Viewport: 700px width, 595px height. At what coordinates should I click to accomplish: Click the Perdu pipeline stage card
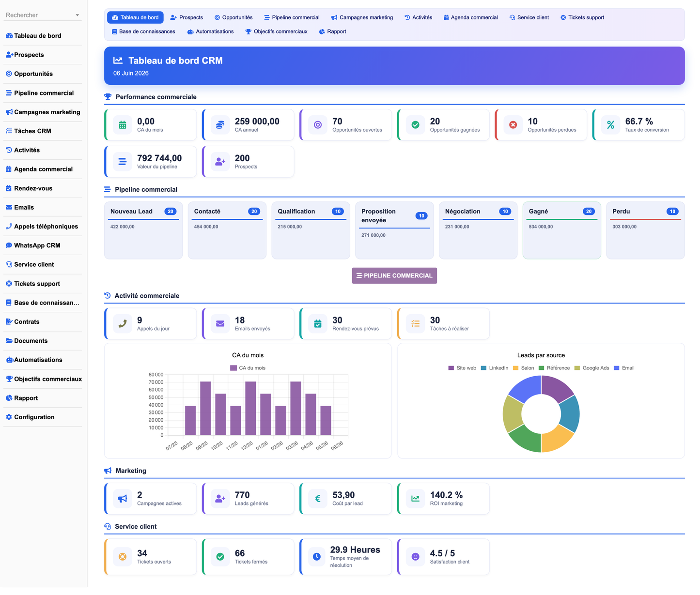[x=646, y=230]
